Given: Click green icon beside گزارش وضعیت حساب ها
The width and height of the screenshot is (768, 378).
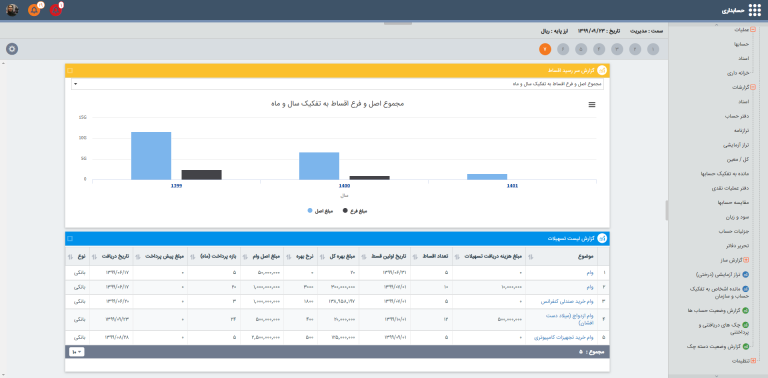Looking at the screenshot, I should click(x=745, y=310).
